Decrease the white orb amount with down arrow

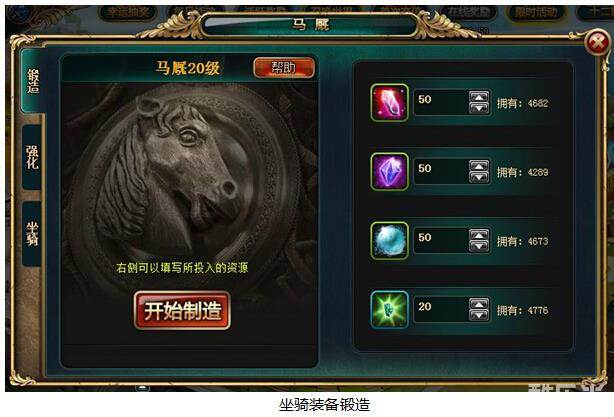pyautogui.click(x=479, y=246)
